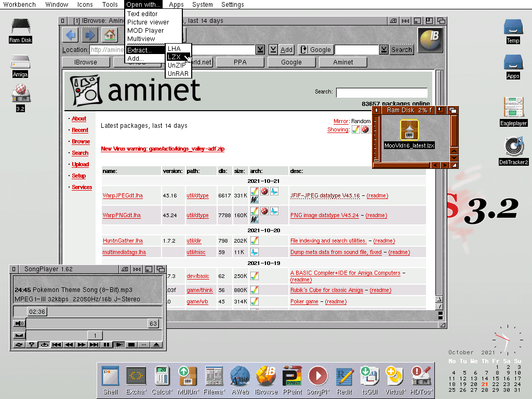Open the Apps menu
Viewport: 532px width, 399px height.
(x=176, y=4)
